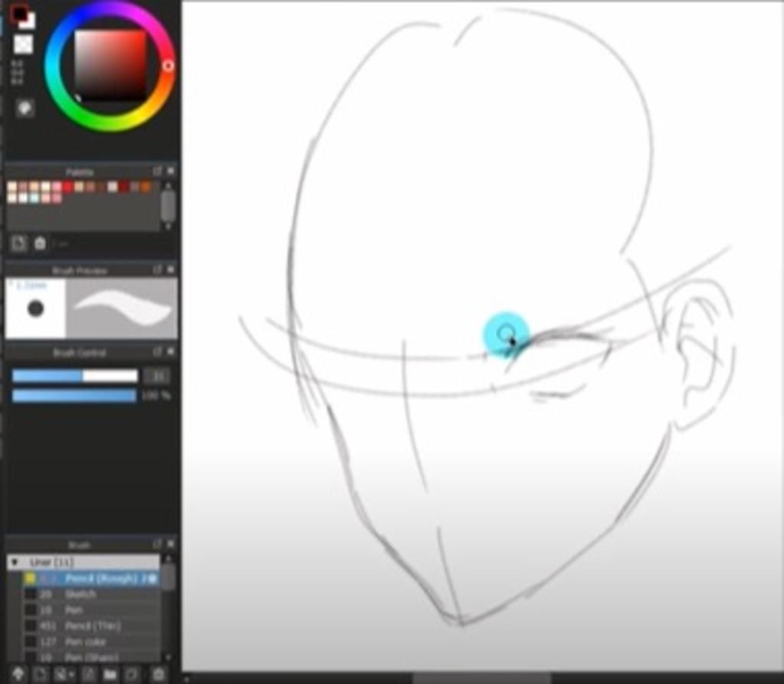The image size is (784, 684).
Task: Click the brush stroke preview image
Action: (122, 308)
